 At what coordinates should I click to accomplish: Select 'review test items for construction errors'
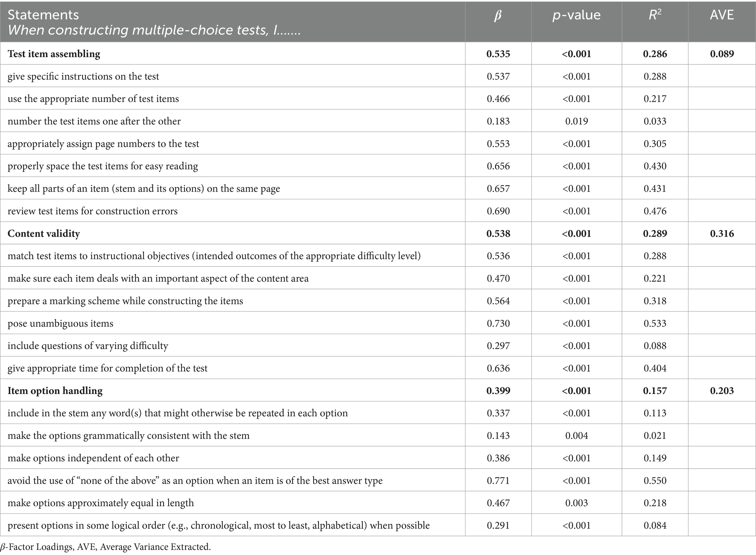pos(92,211)
